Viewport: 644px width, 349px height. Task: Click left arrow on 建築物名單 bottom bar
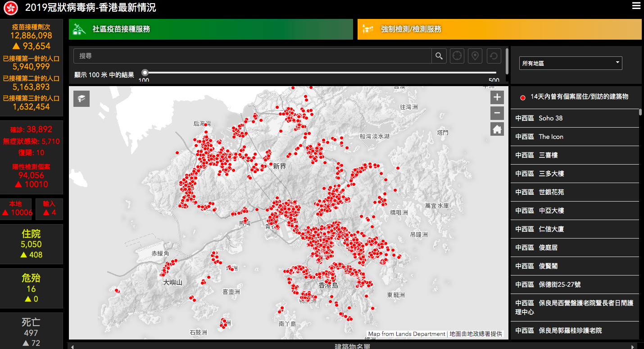point(71,346)
